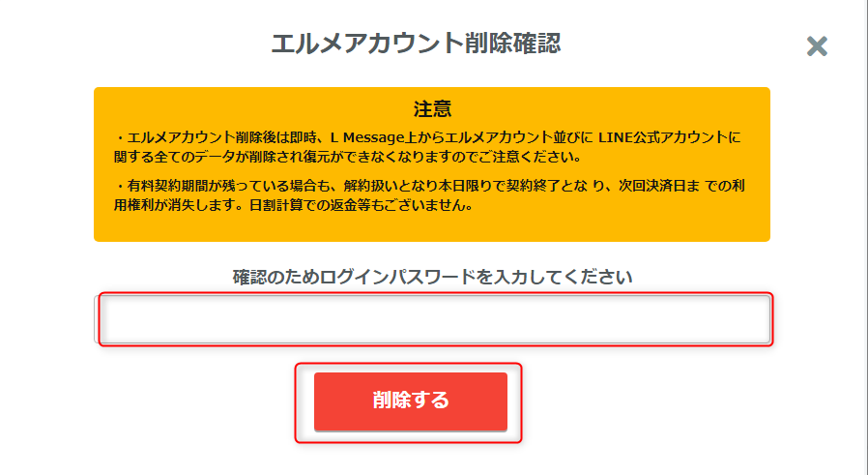Click the red 削除する button
Screen dimensions: 868x475
coord(411,401)
